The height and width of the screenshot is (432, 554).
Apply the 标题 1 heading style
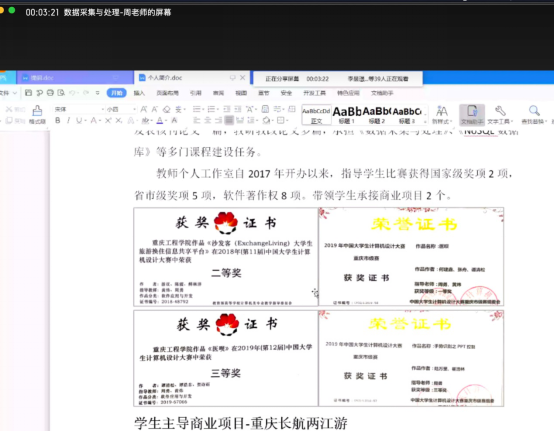346,115
